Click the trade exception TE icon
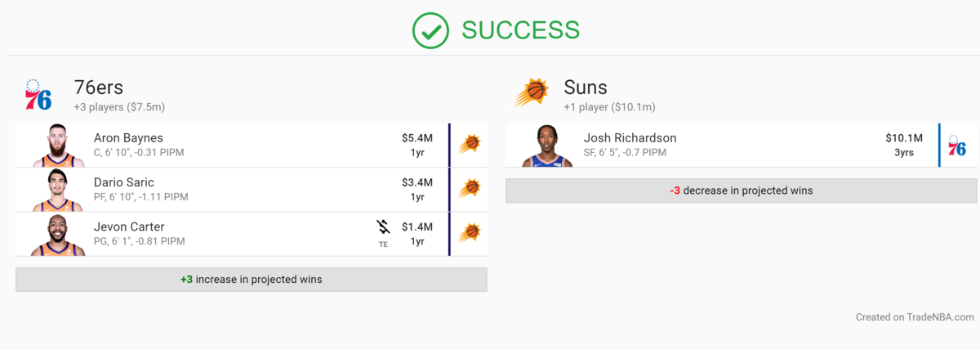 383,232
